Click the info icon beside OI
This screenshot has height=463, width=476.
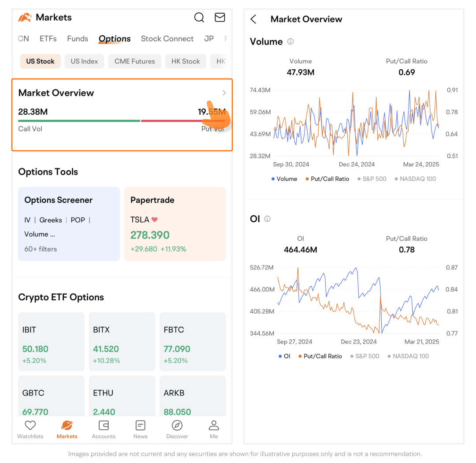coord(267,219)
